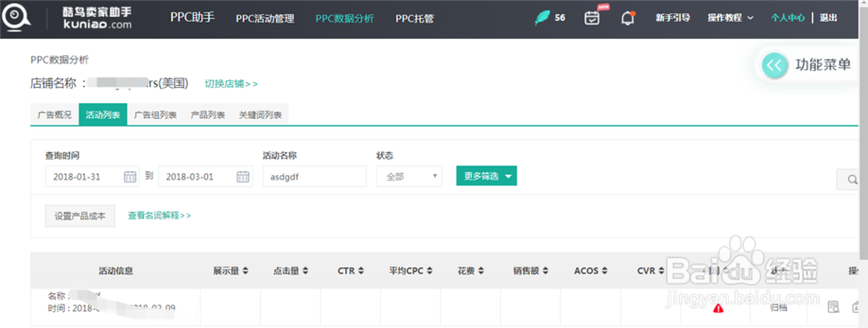
Task: Open start date calendar picker icon
Action: [129, 176]
